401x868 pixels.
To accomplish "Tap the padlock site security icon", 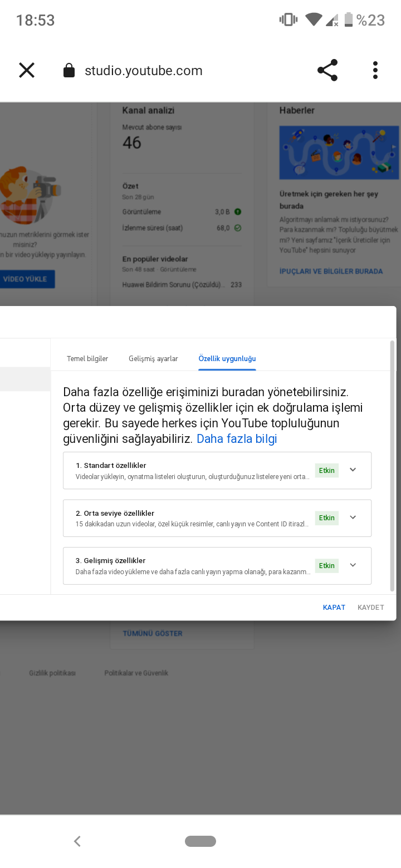I will point(69,70).
